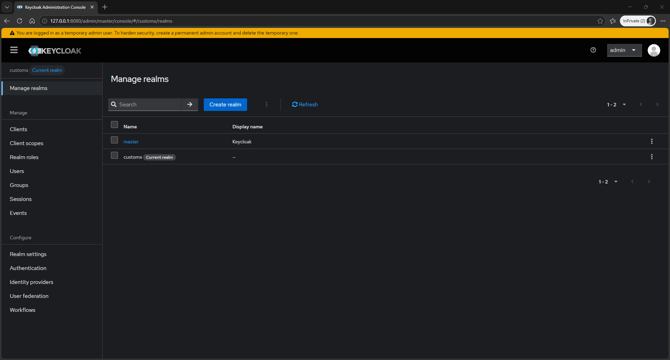670x360 pixels.
Task: Open browser favorites list icon
Action: point(613,21)
